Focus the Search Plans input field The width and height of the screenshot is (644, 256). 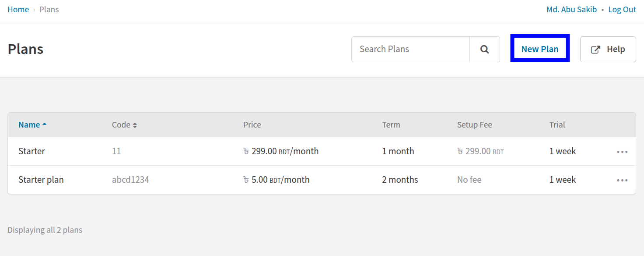point(410,49)
